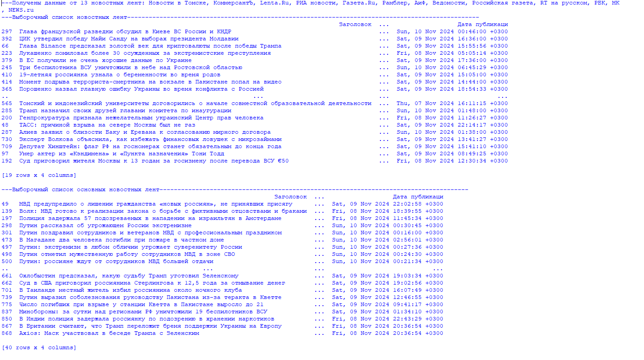Select headline 'Путин: экстремизм в любом обличии угрожает'
The image size is (644, 360).
point(131,247)
